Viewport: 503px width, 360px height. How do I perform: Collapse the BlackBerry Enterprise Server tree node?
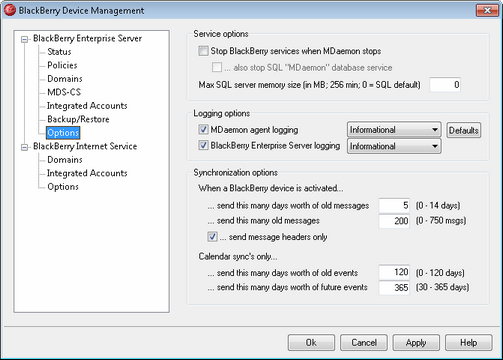coord(24,40)
